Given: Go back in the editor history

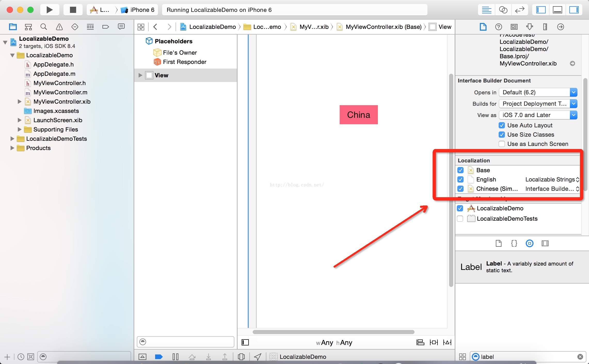Looking at the screenshot, I should point(155,27).
